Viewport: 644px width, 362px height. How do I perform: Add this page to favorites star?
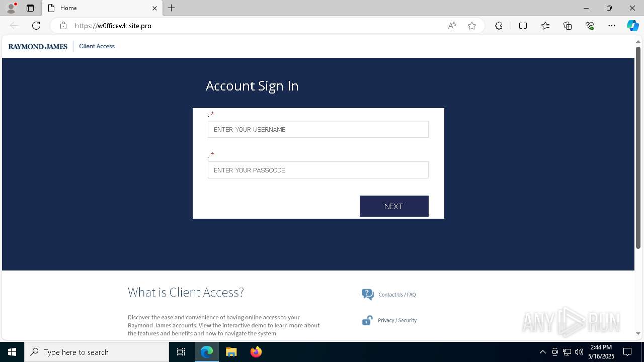(x=472, y=26)
